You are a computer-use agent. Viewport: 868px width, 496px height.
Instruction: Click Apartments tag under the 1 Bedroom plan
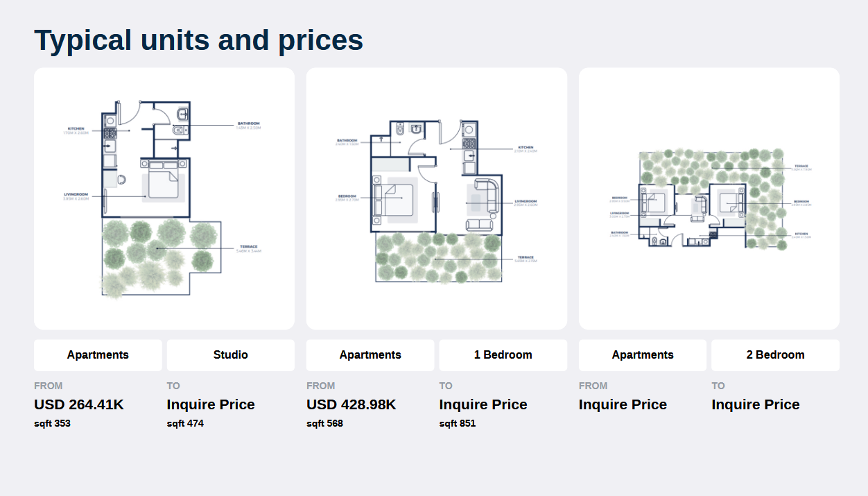(370, 355)
